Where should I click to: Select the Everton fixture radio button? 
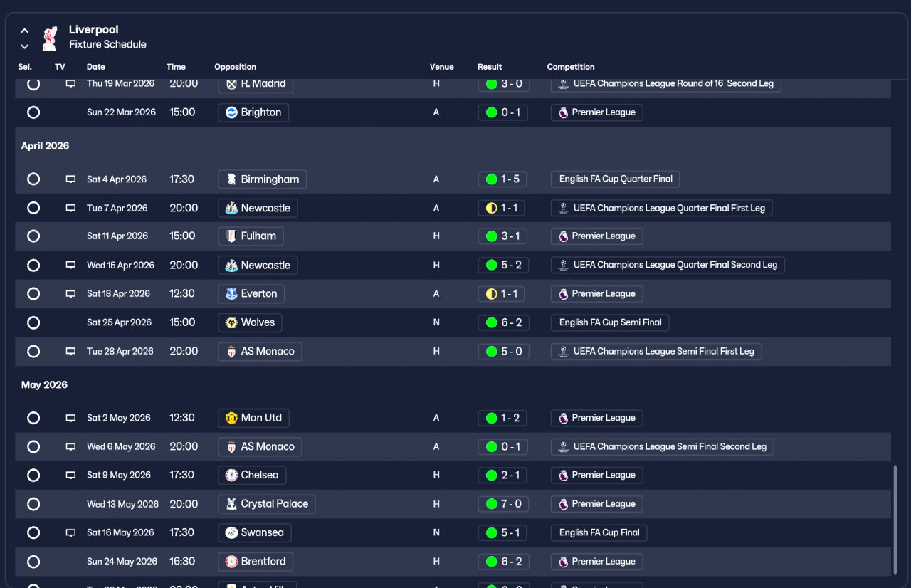coord(33,293)
